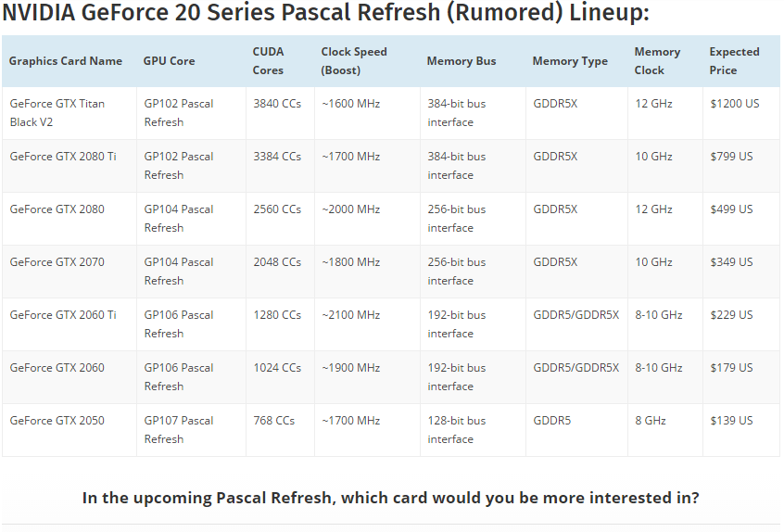Image resolution: width=784 pixels, height=532 pixels.
Task: Click the Expected Price column header
Action: (x=734, y=61)
